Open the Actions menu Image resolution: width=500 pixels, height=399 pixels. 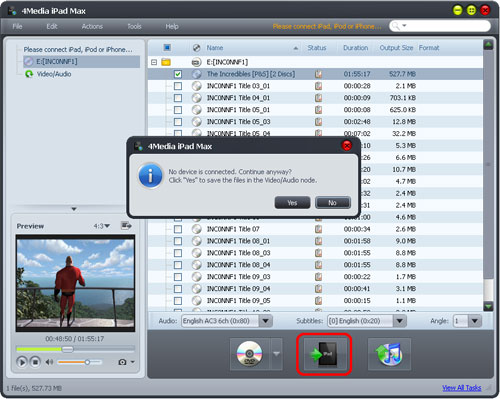click(x=92, y=26)
